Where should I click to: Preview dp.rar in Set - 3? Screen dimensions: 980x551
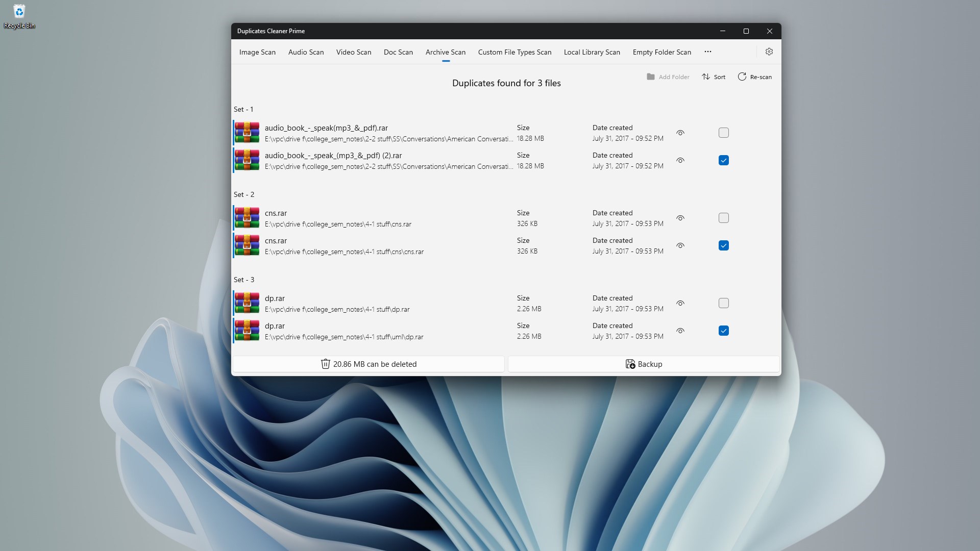point(680,303)
